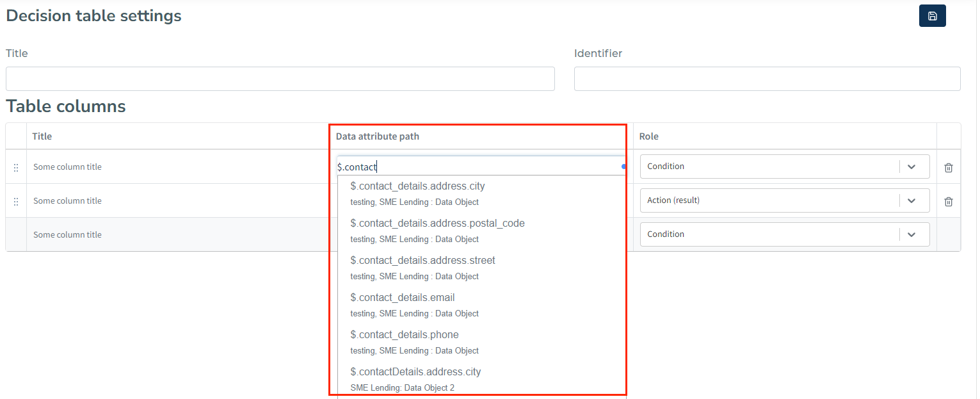The image size is (980, 399).
Task: Delete the column row containing the $.contact path
Action: coord(949,167)
